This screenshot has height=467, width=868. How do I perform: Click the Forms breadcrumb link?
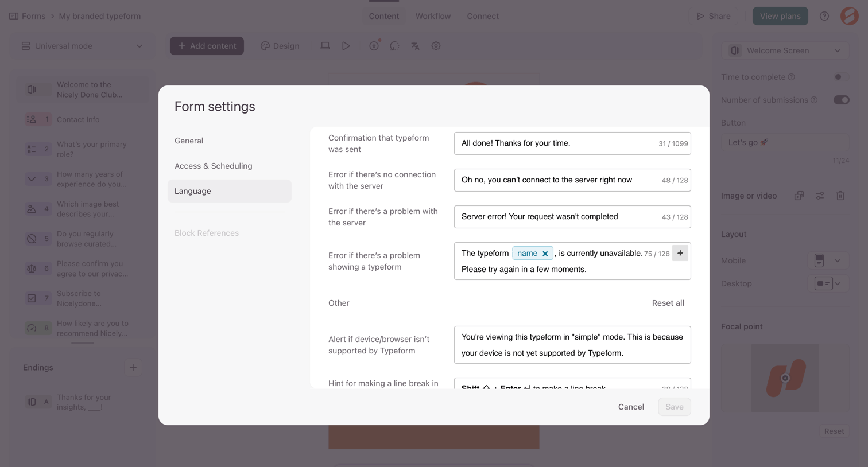point(33,16)
